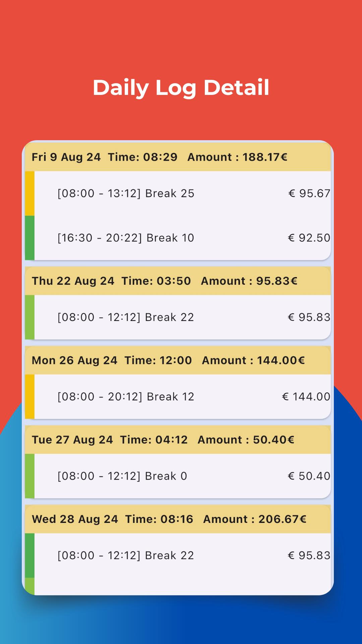Tap the yellow bar beside Break 12 entry
Screen dimensions: 362x644
30,397
